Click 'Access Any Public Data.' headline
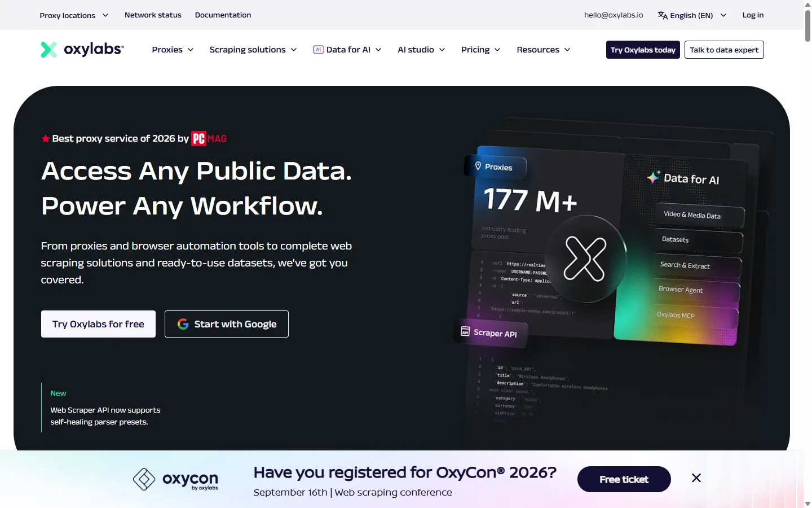Image resolution: width=812 pixels, height=508 pixels. pyautogui.click(x=196, y=171)
